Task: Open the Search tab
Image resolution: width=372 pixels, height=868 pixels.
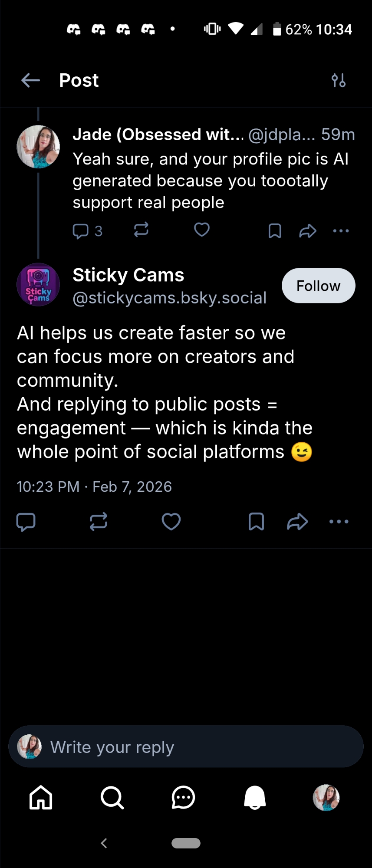Action: pos(112,798)
